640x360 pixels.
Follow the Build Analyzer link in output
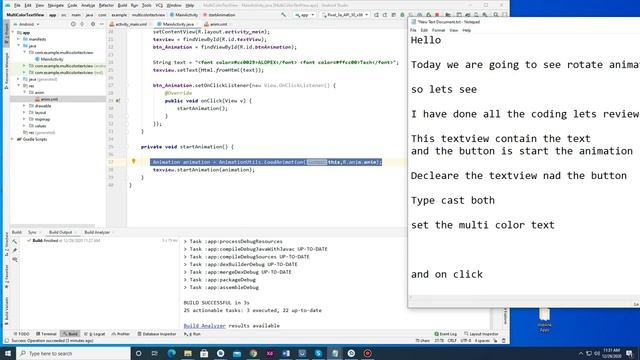tap(204, 326)
